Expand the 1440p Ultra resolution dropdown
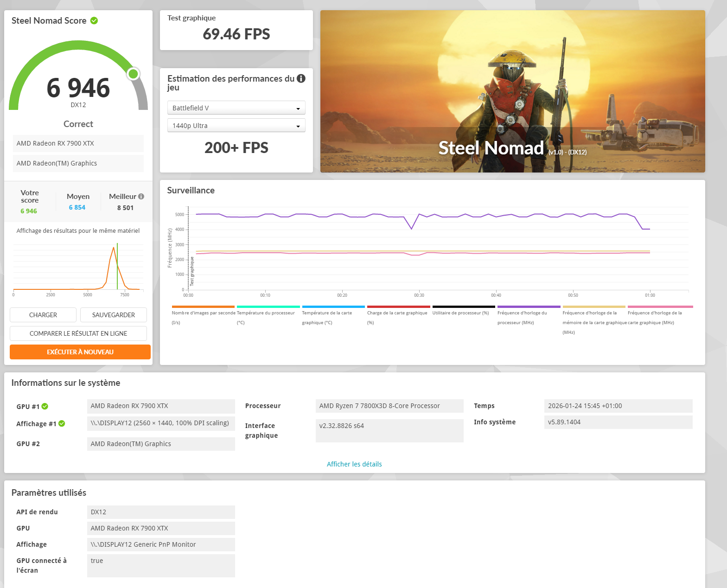The width and height of the screenshot is (727, 588). click(236, 126)
